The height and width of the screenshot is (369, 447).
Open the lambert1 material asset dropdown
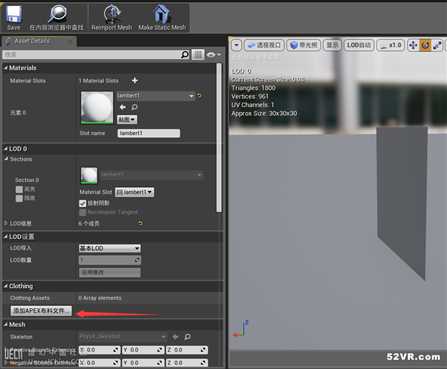tap(156, 96)
